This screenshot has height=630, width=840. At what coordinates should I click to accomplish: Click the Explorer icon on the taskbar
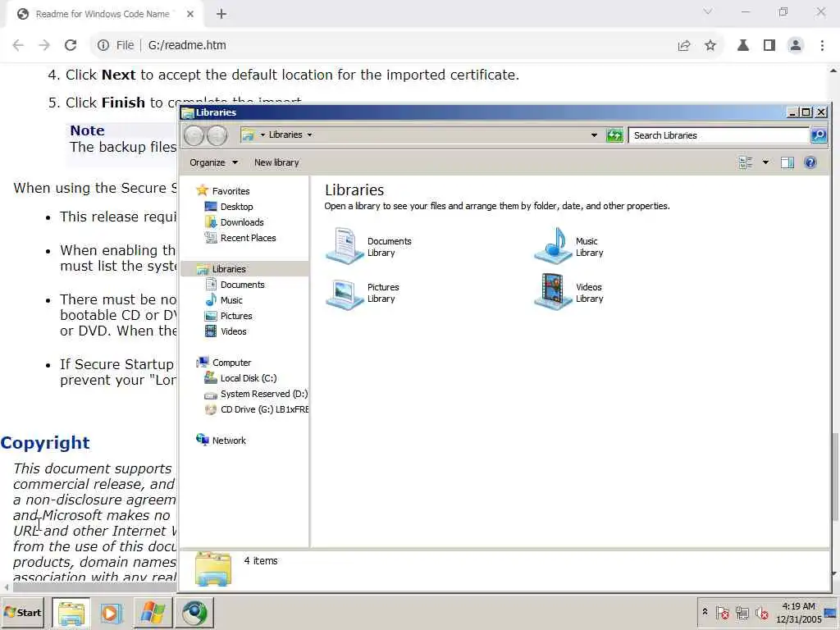click(71, 612)
